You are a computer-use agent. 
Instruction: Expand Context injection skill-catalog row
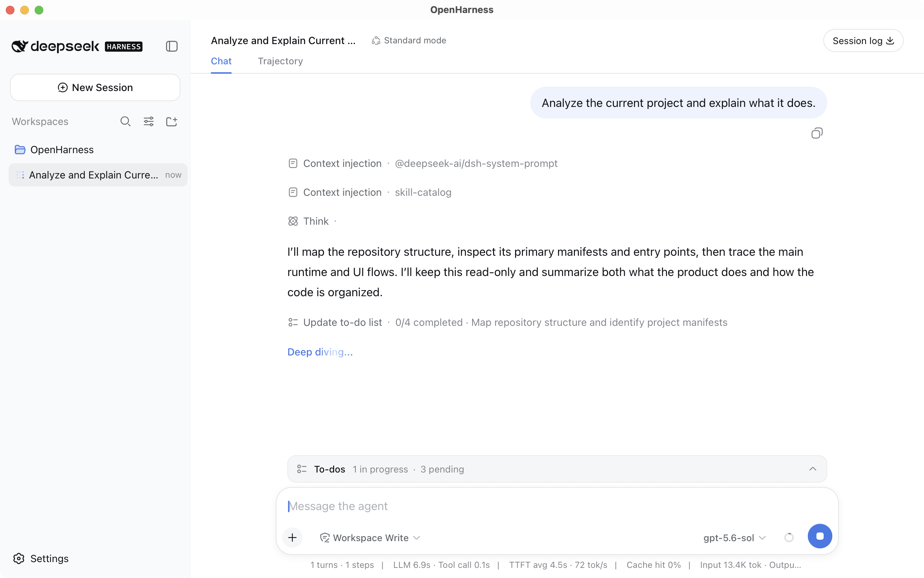(370, 192)
